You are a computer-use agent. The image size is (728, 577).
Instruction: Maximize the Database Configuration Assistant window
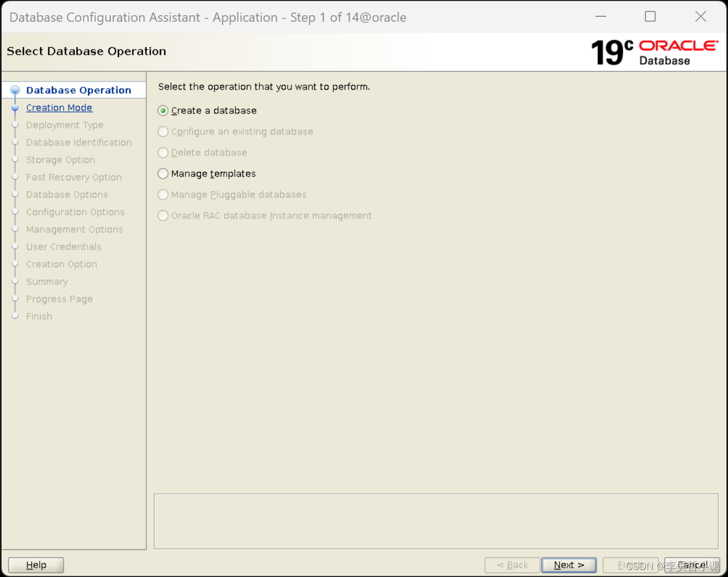pos(650,17)
